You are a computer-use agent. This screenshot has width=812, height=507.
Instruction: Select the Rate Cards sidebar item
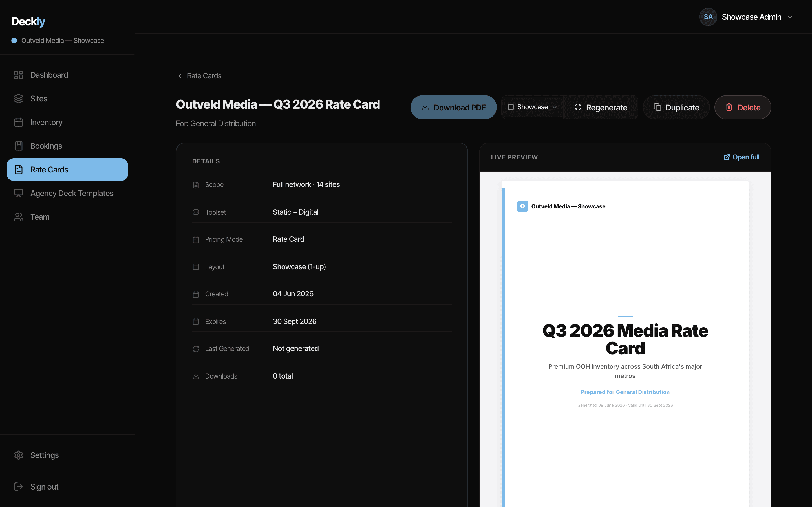[x=67, y=170]
